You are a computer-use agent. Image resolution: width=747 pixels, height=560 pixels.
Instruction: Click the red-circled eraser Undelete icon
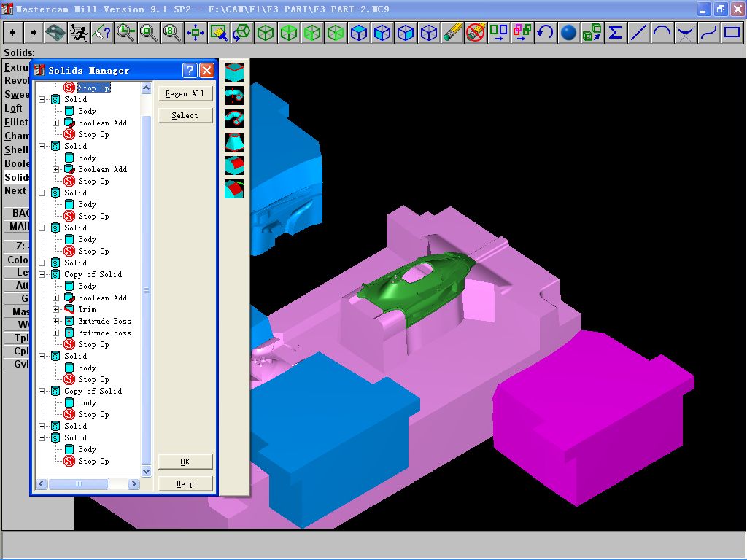pyautogui.click(x=476, y=33)
